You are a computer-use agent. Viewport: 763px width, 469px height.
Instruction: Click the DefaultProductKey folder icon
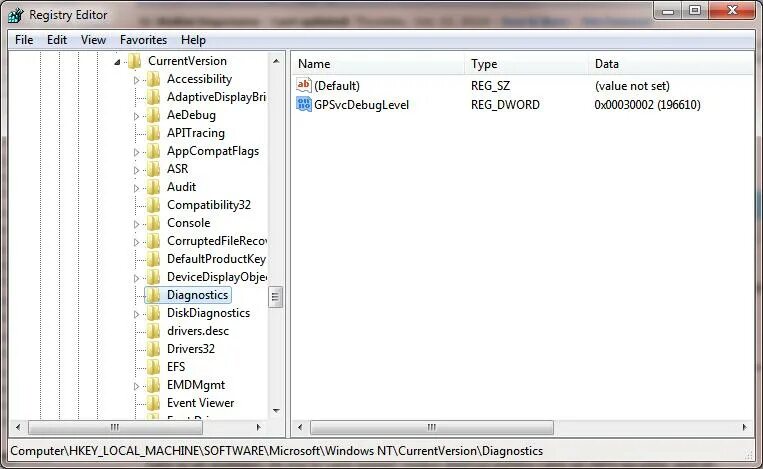153,259
